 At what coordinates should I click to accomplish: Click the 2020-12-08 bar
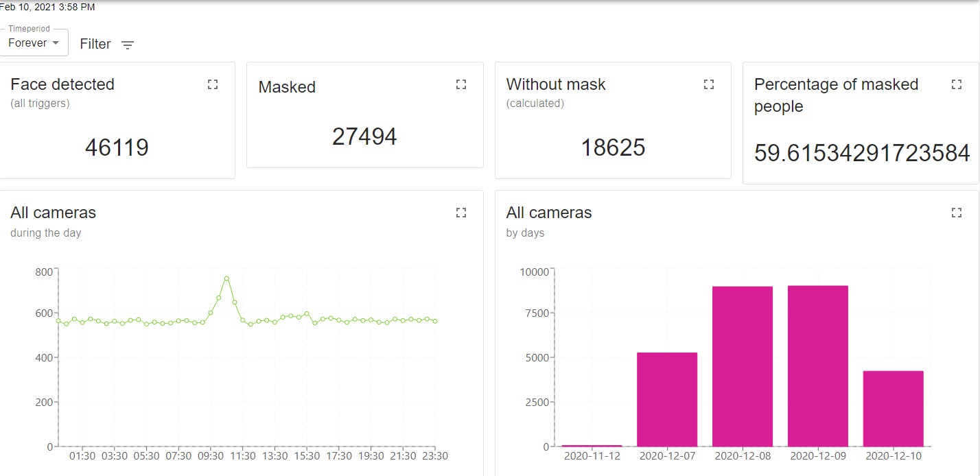click(x=743, y=366)
